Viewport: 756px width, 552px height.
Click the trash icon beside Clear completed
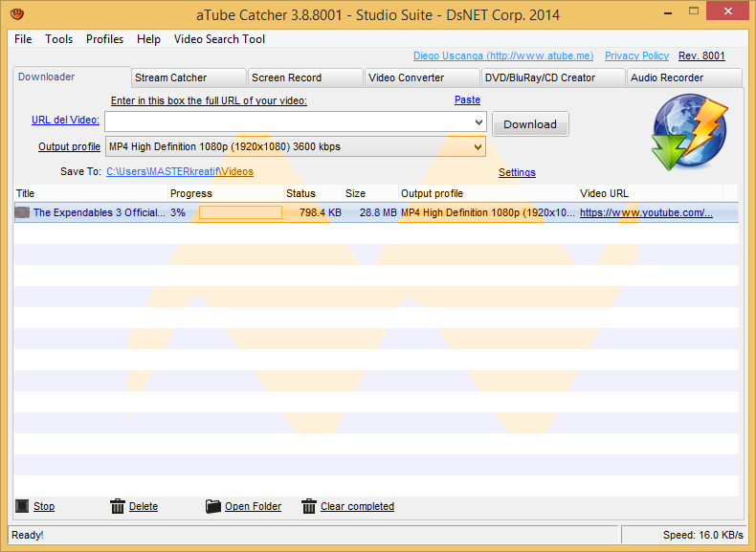pos(308,506)
